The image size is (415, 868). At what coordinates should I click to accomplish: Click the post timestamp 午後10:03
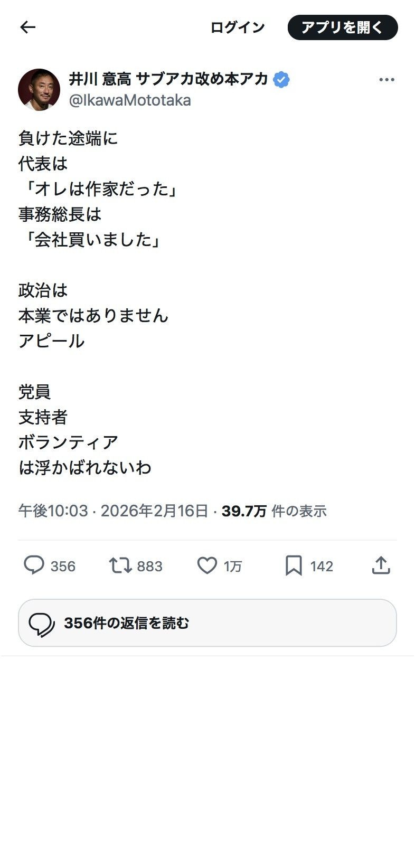click(x=53, y=511)
